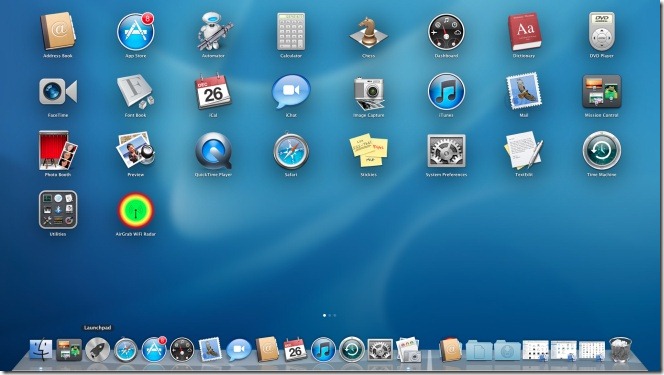Go to the third Launchpad page dot

335,315
